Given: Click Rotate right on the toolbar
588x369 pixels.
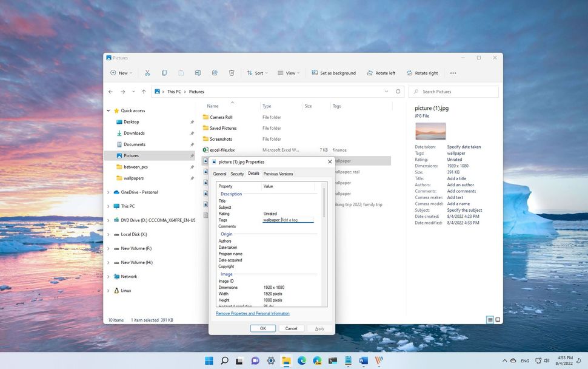Looking at the screenshot, I should point(423,73).
